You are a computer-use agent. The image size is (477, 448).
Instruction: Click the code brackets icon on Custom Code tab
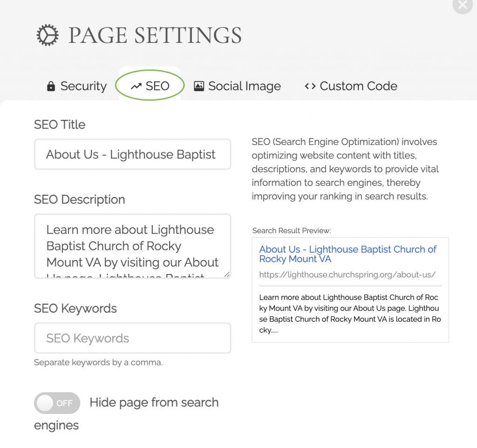pos(310,86)
